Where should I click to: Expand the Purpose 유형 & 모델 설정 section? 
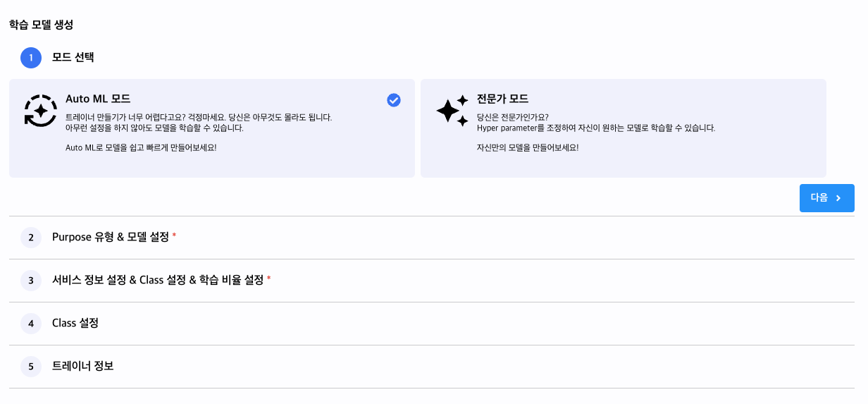(432, 238)
